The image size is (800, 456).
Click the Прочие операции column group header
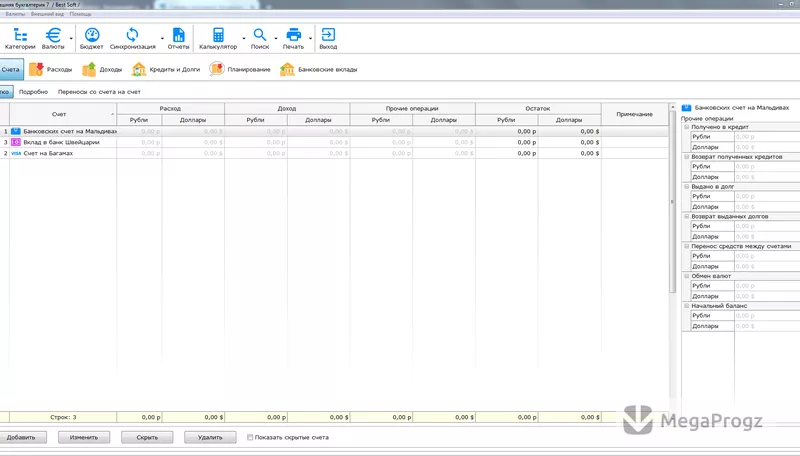click(x=412, y=109)
